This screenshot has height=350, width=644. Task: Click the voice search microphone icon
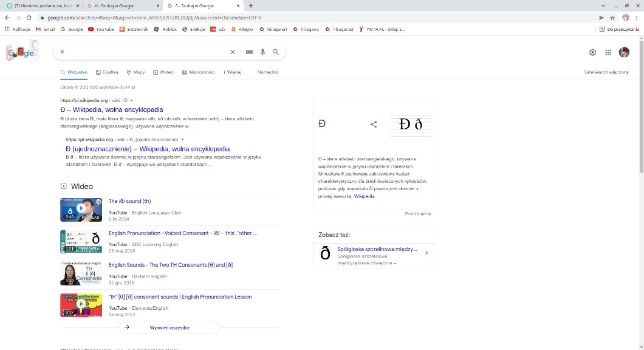(262, 52)
